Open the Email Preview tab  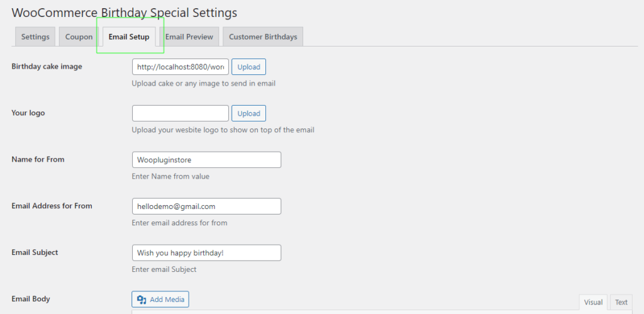(x=189, y=36)
